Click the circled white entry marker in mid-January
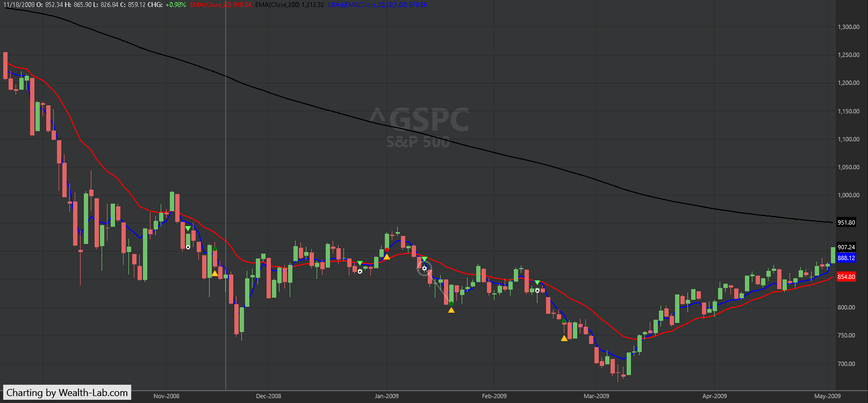This screenshot has width=868, height=403. 424,268
